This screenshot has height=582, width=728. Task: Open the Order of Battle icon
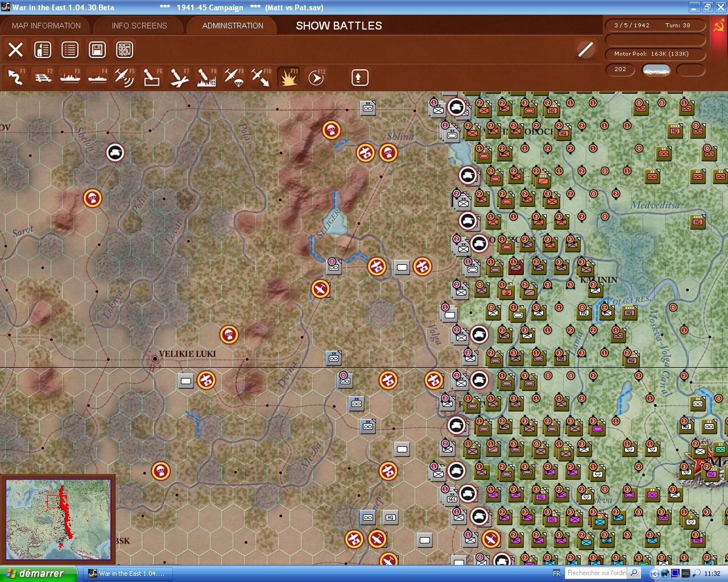(x=43, y=50)
